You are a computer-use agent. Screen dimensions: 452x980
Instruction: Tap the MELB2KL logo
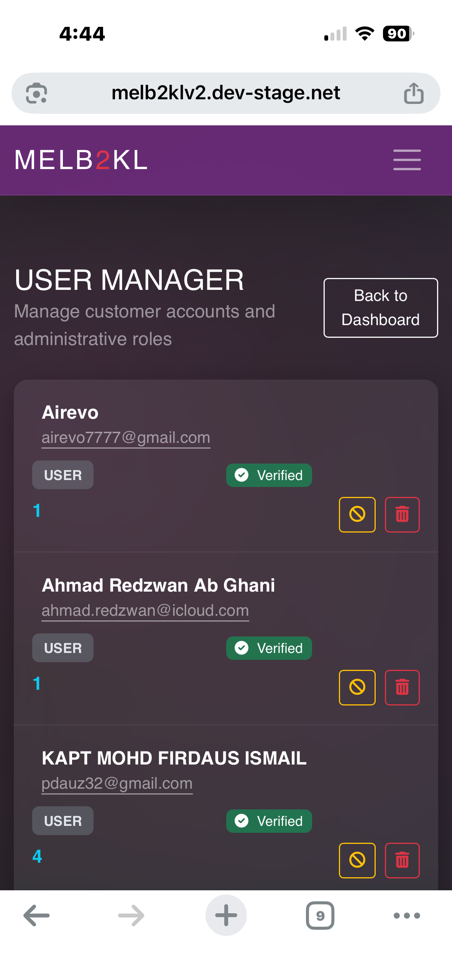click(81, 160)
